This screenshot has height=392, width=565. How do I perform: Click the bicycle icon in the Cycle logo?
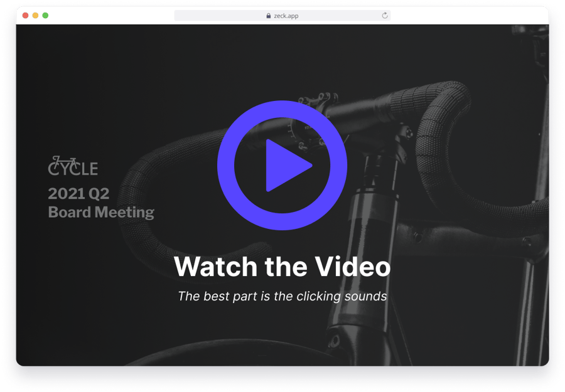[63, 161]
